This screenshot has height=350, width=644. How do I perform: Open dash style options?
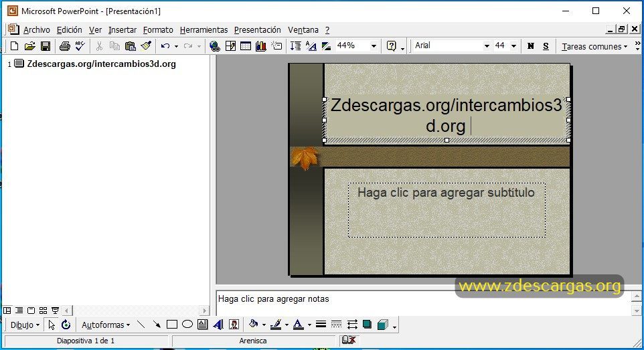pos(336,325)
